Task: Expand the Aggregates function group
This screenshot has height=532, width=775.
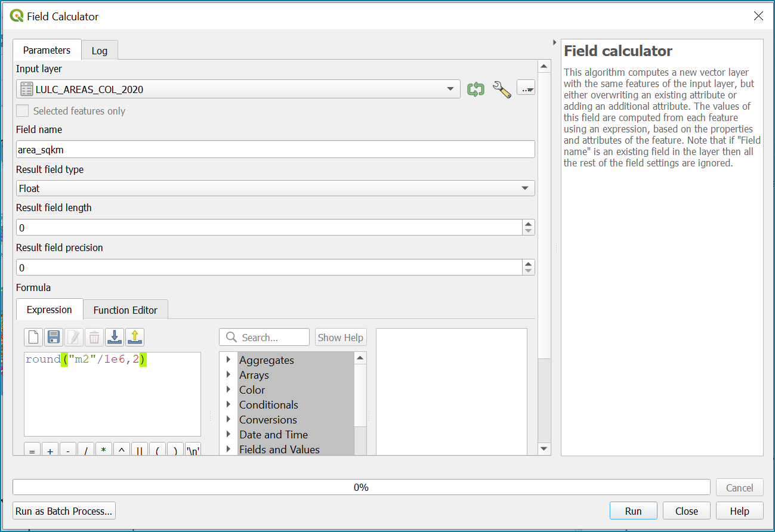Action: pos(229,360)
